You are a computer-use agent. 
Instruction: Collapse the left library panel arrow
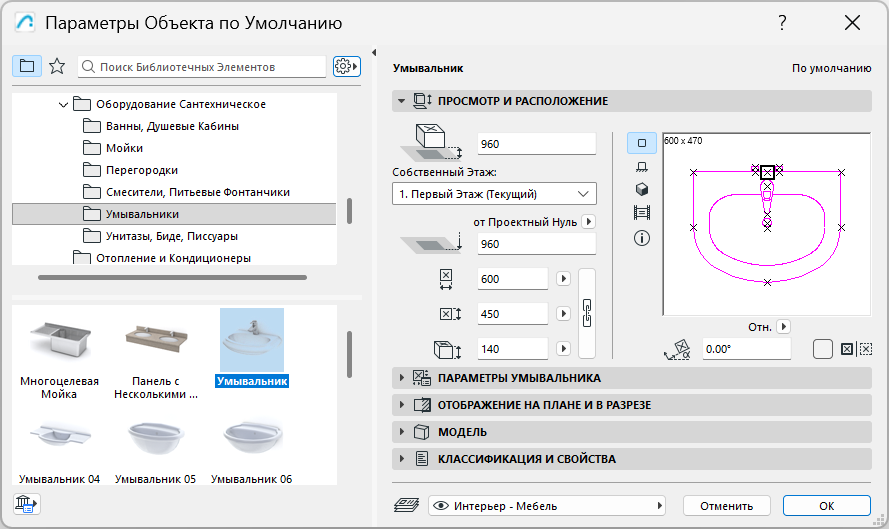(374, 53)
